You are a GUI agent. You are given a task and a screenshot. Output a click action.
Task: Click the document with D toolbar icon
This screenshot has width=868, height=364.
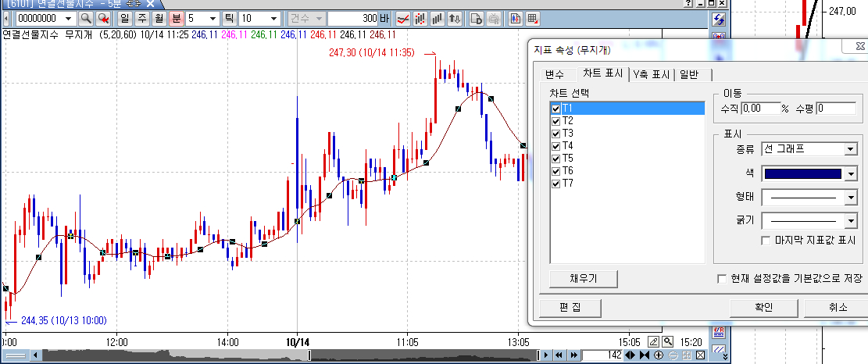476,18
